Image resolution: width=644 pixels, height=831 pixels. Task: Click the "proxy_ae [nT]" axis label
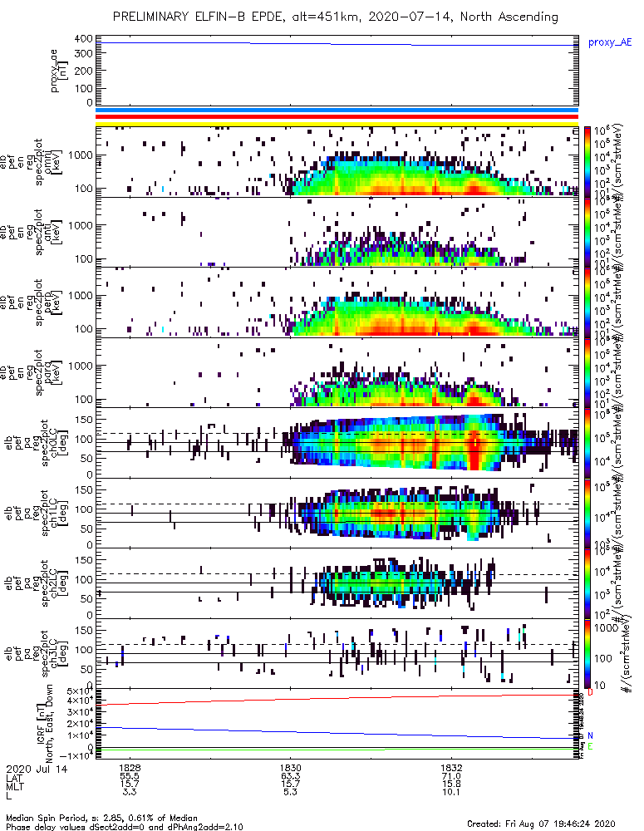[58, 71]
